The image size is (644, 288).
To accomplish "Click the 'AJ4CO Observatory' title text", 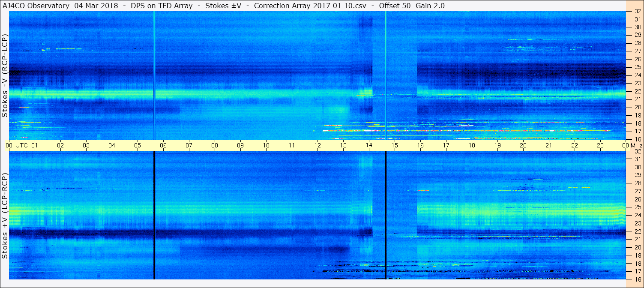I will [x=36, y=6].
